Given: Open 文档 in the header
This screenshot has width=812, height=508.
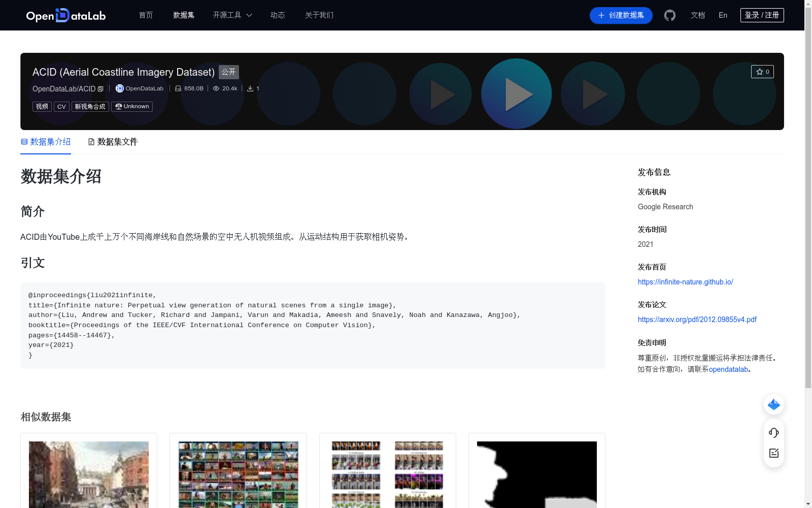Looking at the screenshot, I should coord(698,15).
